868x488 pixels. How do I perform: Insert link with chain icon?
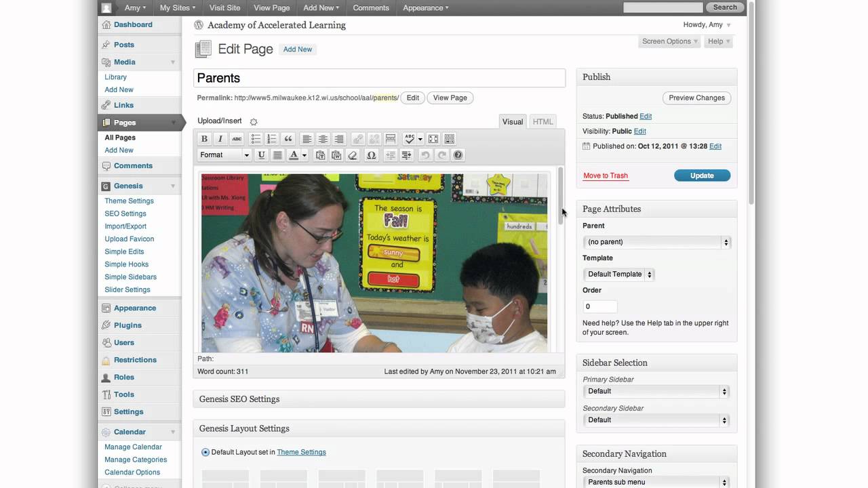358,139
